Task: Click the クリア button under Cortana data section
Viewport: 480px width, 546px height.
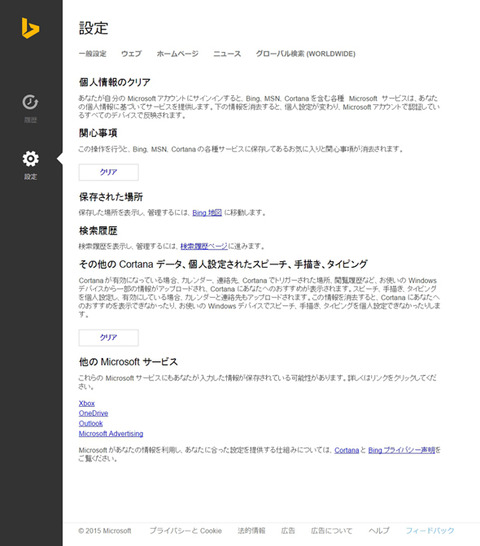Action: (x=109, y=337)
